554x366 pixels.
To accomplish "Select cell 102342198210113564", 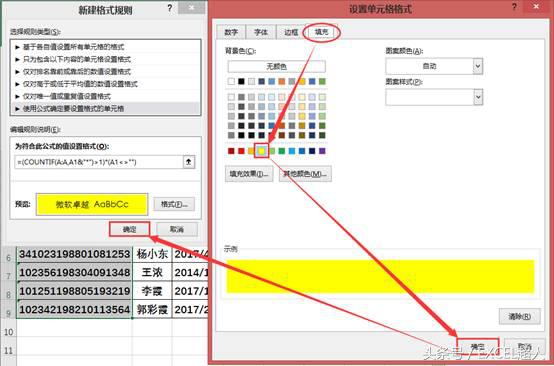I will click(75, 309).
